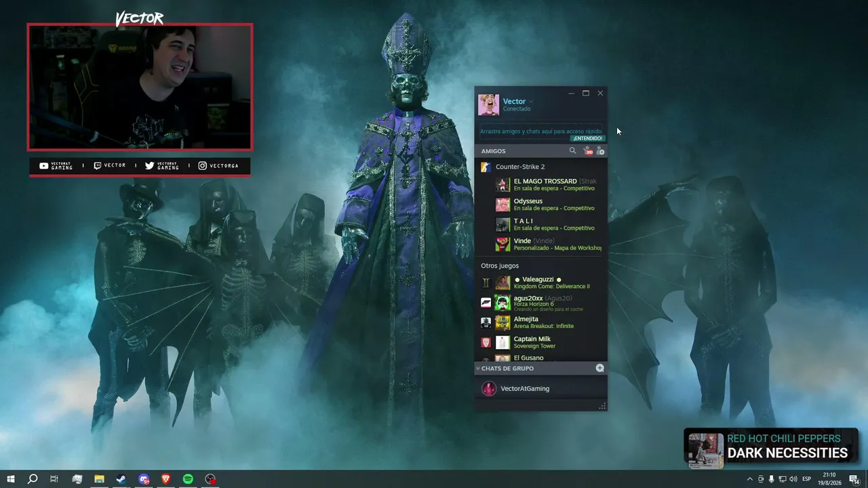Screen dimensions: 868x488
Task: Click the Sovereign Tower game icon
Action: [486, 342]
